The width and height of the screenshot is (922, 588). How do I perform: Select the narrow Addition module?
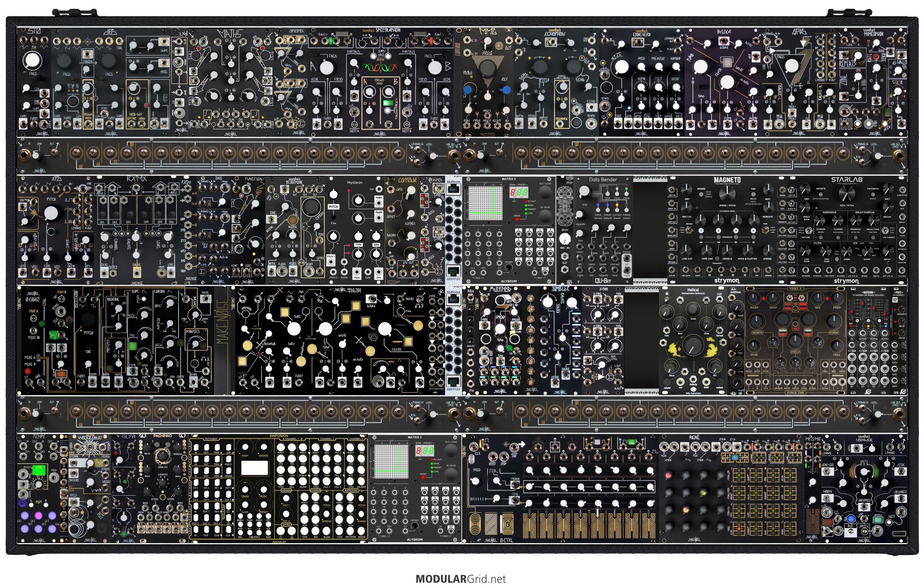point(736,340)
